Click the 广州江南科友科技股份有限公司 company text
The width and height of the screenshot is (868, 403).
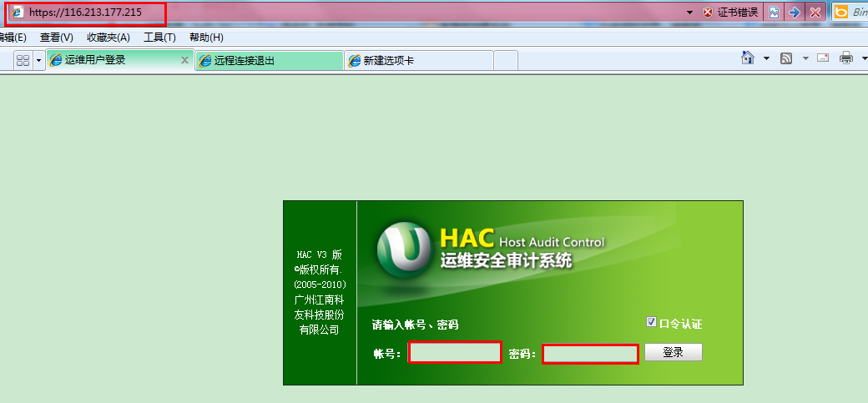320,315
